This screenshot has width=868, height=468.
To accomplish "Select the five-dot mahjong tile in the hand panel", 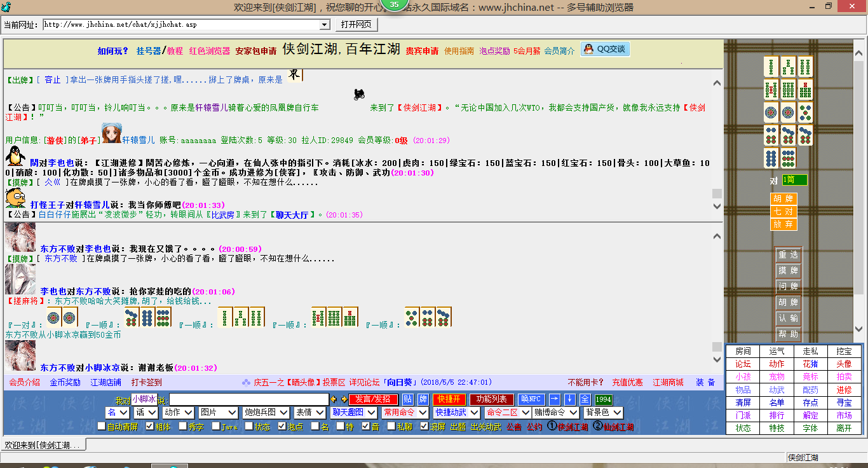I will pyautogui.click(x=805, y=113).
